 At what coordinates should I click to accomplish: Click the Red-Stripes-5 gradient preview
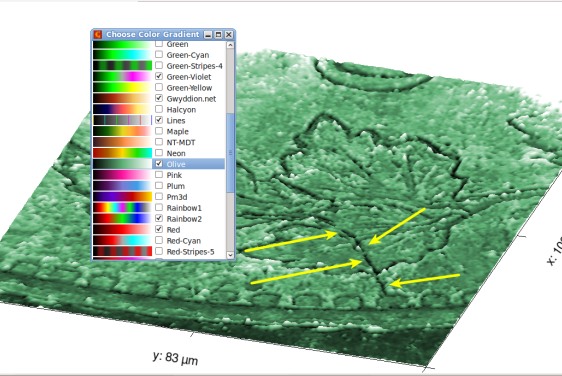pos(122,251)
